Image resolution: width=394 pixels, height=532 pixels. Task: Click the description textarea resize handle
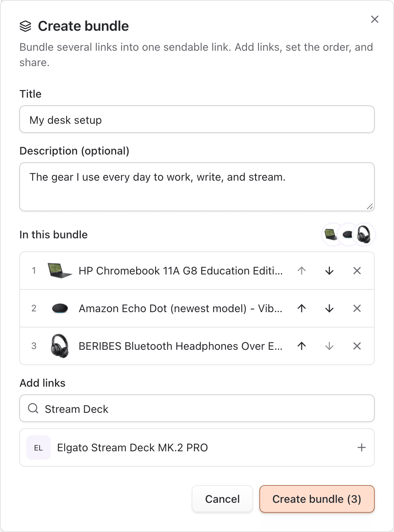tap(370, 206)
